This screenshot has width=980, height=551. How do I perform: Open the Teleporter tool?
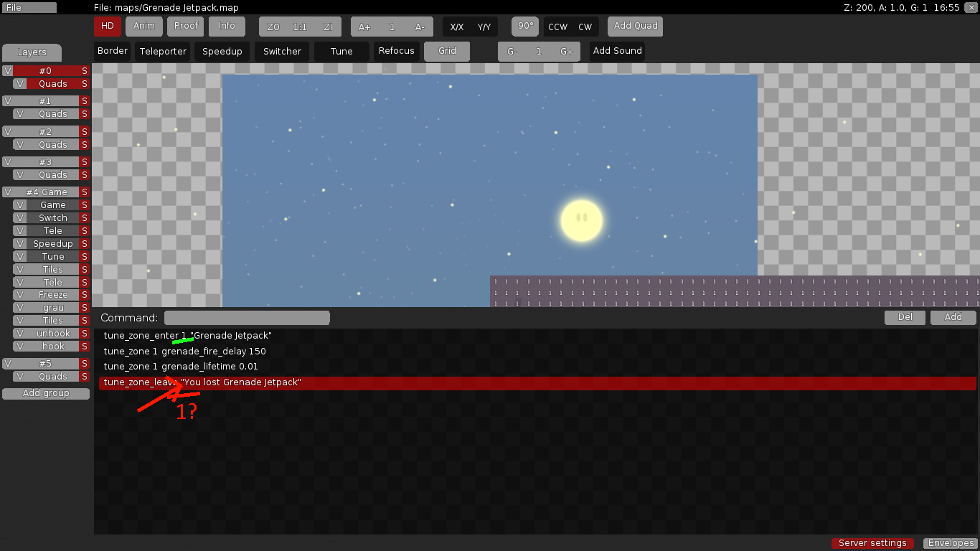[162, 51]
